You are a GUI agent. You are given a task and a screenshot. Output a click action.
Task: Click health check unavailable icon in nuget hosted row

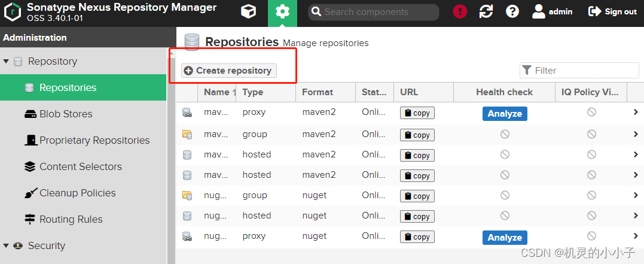[505, 216]
